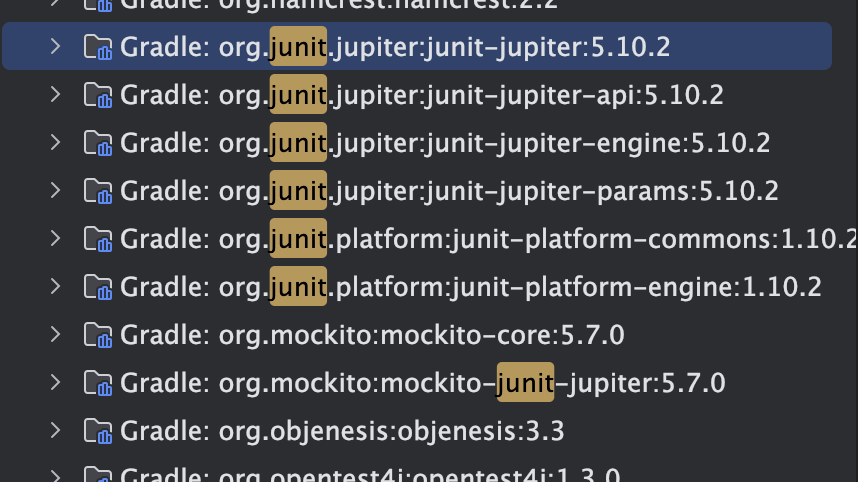The height and width of the screenshot is (482, 858).
Task: Click library icon of junit-jupiter:5.10.2 row
Action: (x=98, y=47)
